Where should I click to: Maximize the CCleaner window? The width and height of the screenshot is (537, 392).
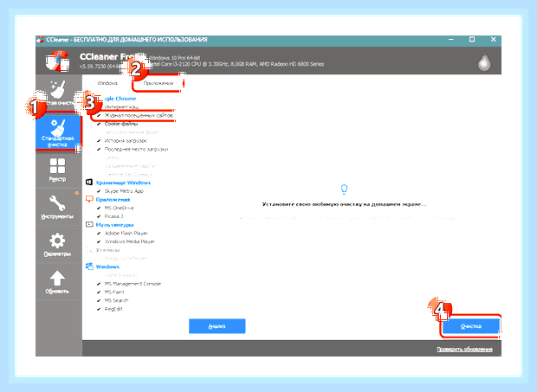tap(472, 39)
